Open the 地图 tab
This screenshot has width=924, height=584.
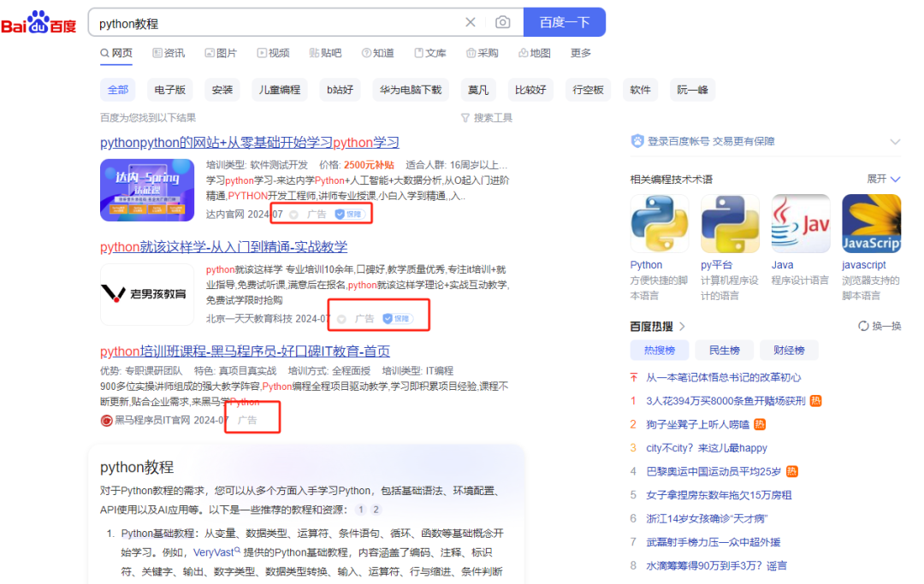point(535,53)
